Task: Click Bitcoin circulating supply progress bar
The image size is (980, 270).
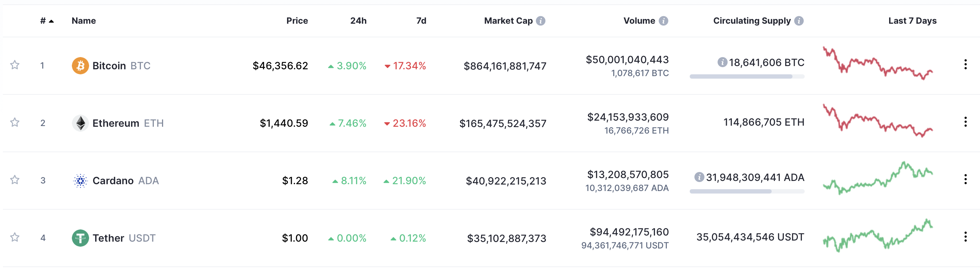Action: (747, 76)
